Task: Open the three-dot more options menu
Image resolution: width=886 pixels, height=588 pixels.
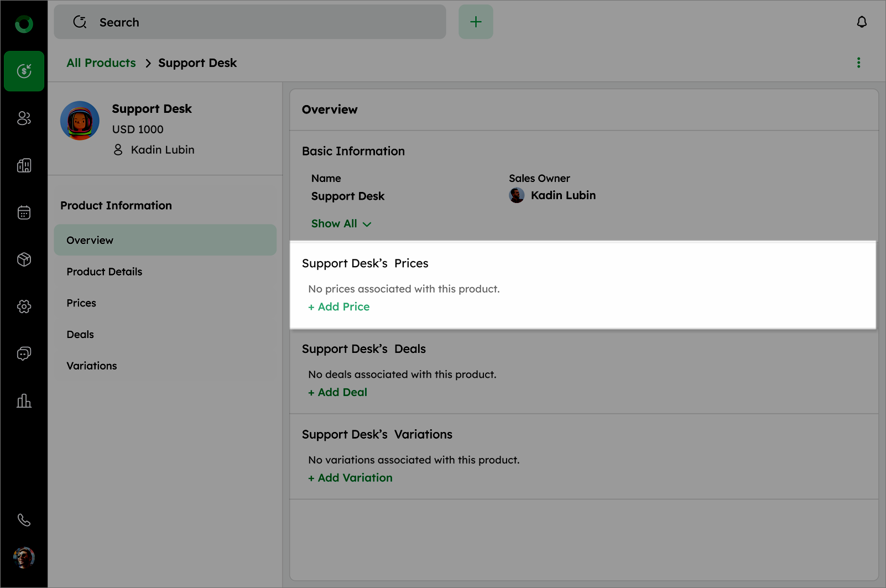Action: click(858, 63)
